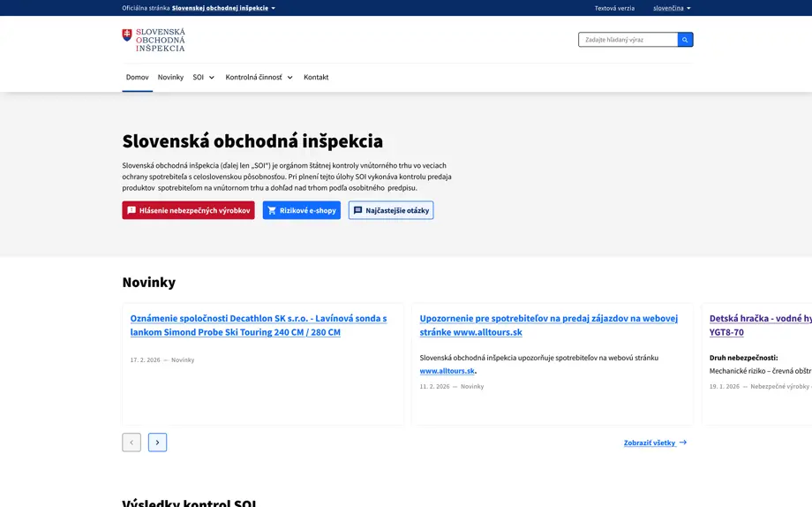Screen dimensions: 812x507
Task: Click the Slovenská obchodná inšpekcia logo
Action: pos(154,40)
